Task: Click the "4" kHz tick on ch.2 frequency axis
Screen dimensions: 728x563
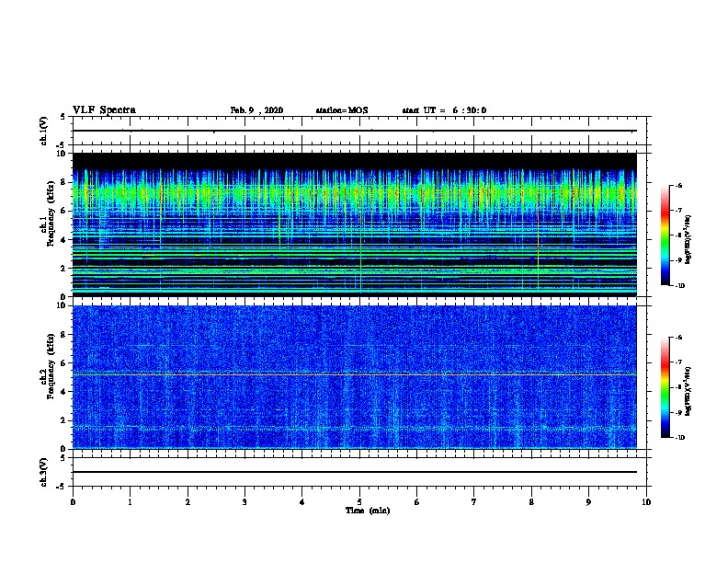Action: [64, 392]
